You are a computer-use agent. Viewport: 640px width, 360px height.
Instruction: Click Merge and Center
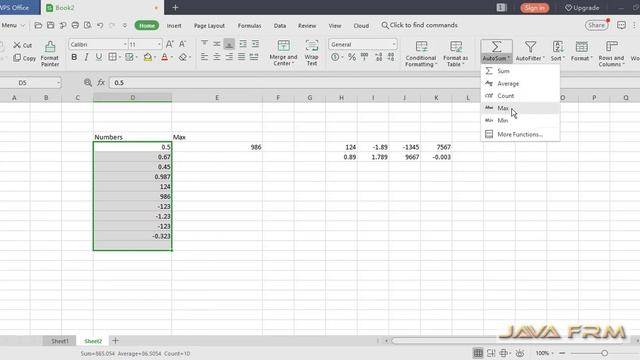283,53
